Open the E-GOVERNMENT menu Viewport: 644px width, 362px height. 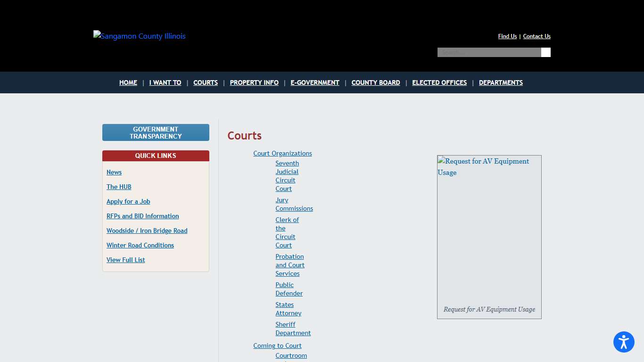coord(314,82)
